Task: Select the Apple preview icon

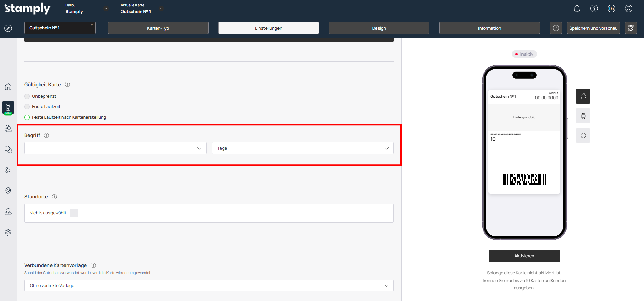Action: (583, 96)
